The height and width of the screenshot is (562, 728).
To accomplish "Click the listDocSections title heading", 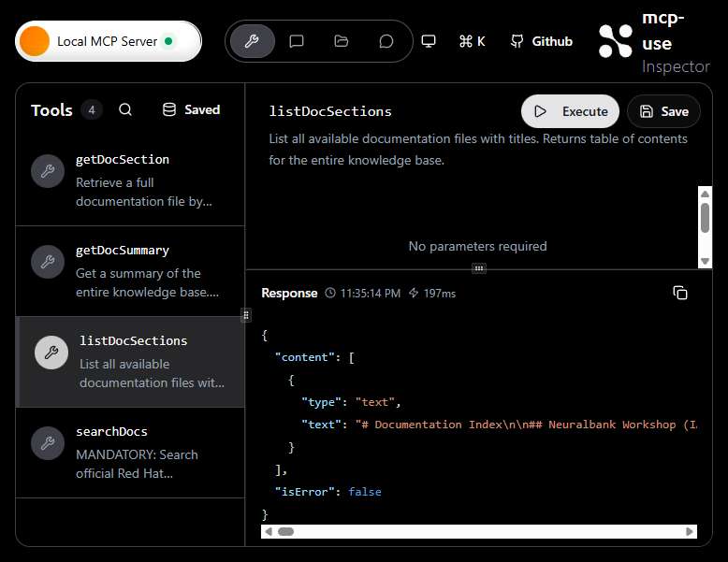I will tap(330, 111).
